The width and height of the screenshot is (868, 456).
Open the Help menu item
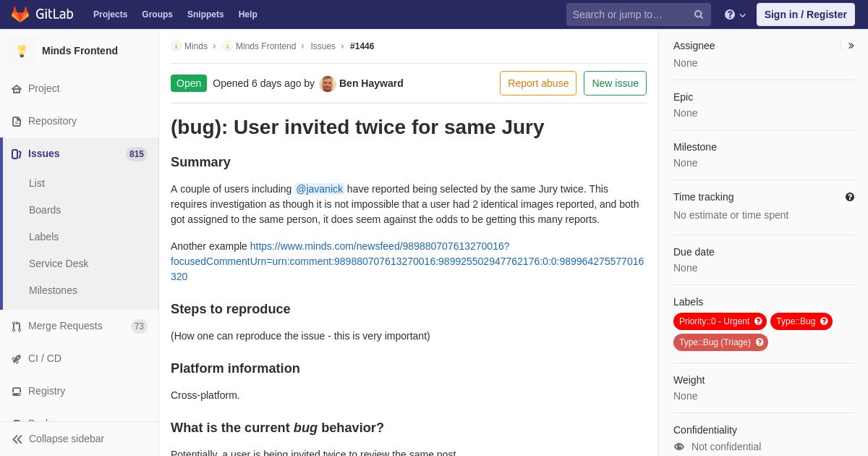pyautogui.click(x=248, y=14)
